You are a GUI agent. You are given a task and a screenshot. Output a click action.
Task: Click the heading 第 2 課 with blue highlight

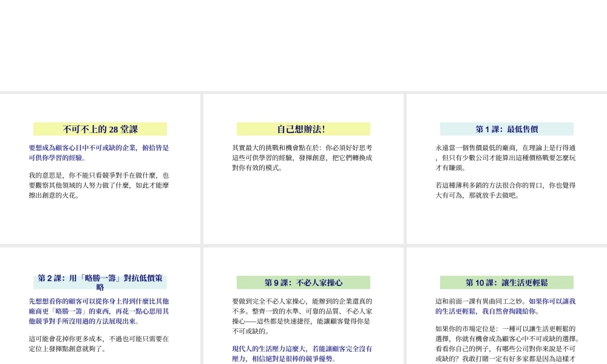(100, 280)
